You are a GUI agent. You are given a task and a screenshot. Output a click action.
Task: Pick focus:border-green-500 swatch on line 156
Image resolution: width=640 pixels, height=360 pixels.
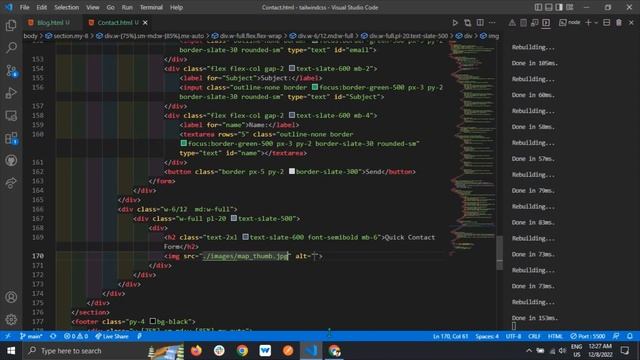(x=315, y=87)
